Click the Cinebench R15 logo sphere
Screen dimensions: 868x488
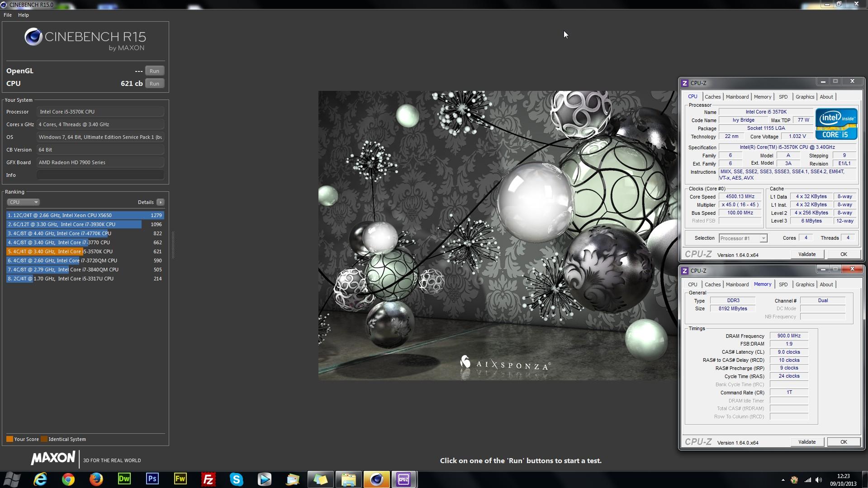(33, 37)
